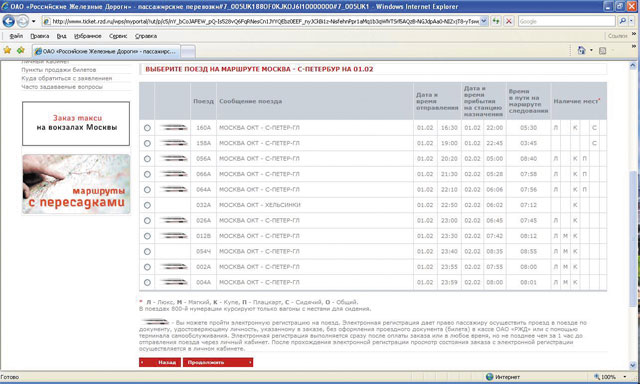Click the Internet Explorer logo in title bar
This screenshot has width=640, height=384.
point(5,7)
